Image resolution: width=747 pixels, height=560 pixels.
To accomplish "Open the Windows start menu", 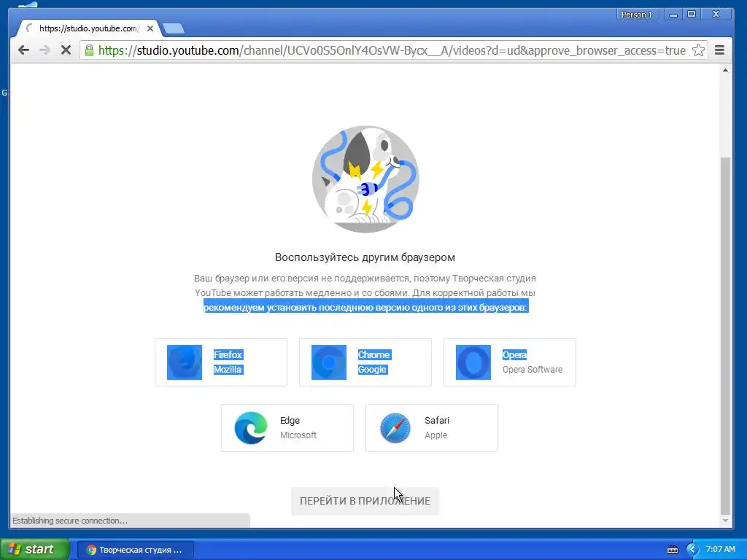I will [x=34, y=549].
